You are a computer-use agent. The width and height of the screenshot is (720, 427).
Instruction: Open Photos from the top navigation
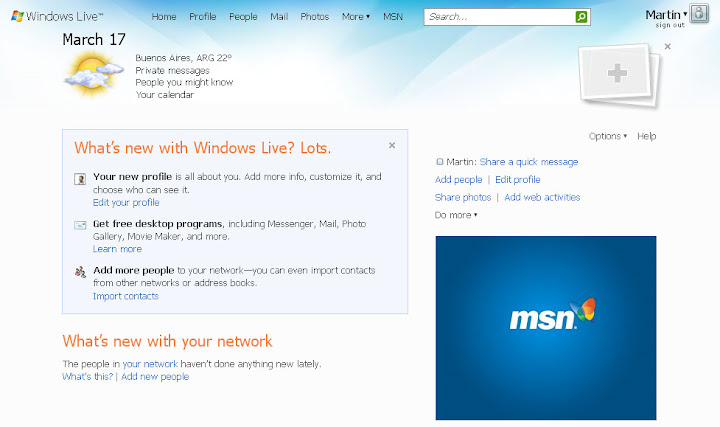(x=315, y=17)
